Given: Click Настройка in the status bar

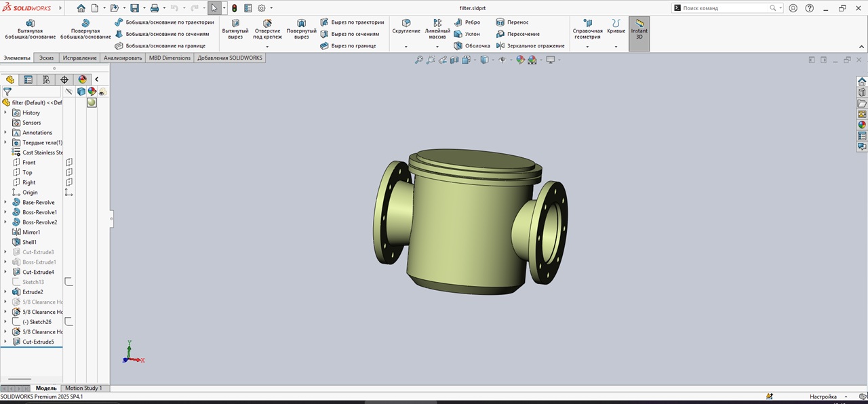Looking at the screenshot, I should 823,397.
